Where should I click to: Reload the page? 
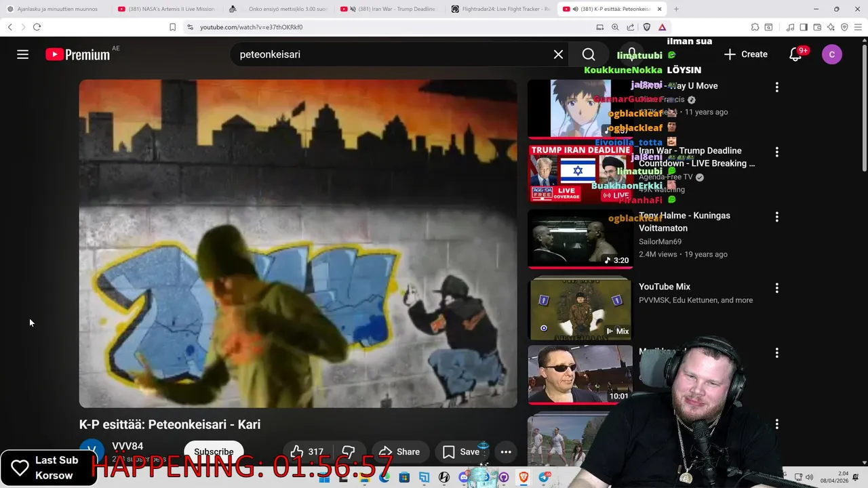(x=37, y=27)
